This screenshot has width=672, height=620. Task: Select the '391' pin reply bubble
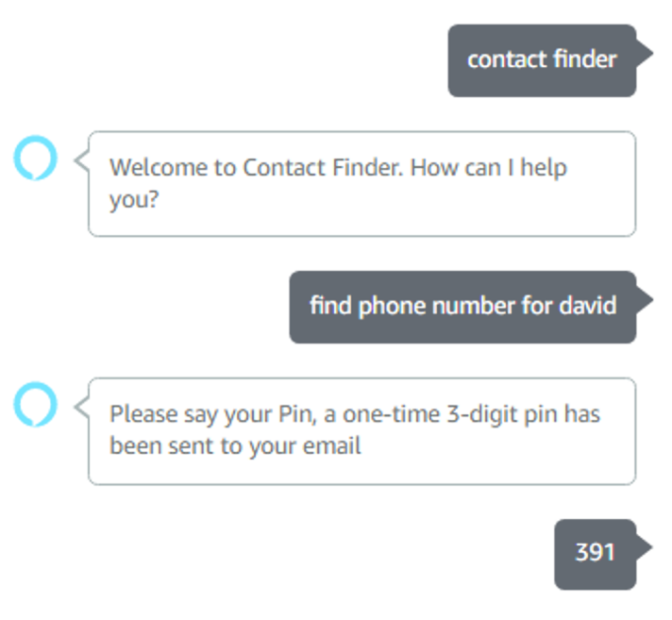tap(595, 555)
